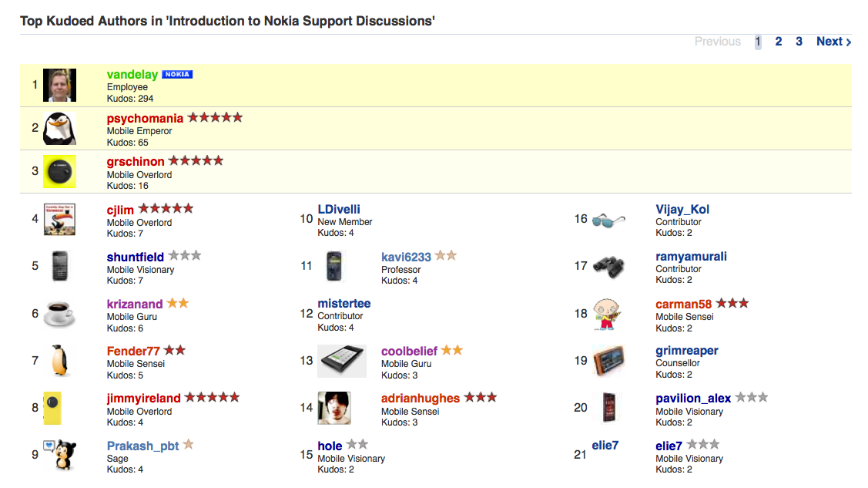Open mistertee's profile
The image size is (868, 488).
pyautogui.click(x=341, y=303)
